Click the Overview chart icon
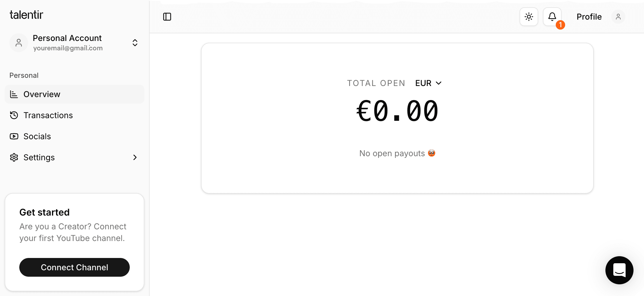This screenshot has height=296, width=644. tap(14, 94)
